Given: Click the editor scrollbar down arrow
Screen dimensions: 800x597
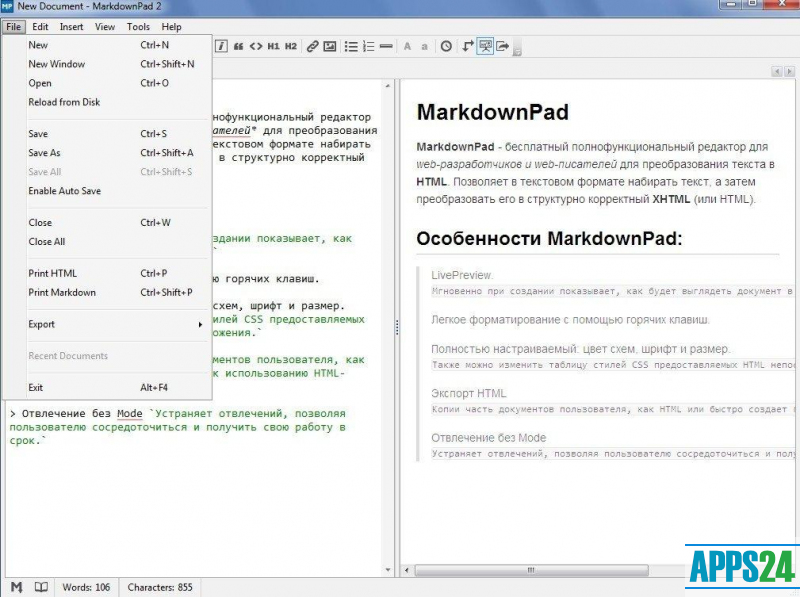Looking at the screenshot, I should pyautogui.click(x=388, y=570).
